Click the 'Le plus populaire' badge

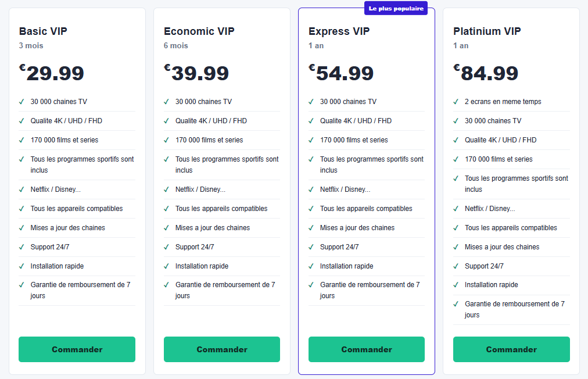pos(396,8)
